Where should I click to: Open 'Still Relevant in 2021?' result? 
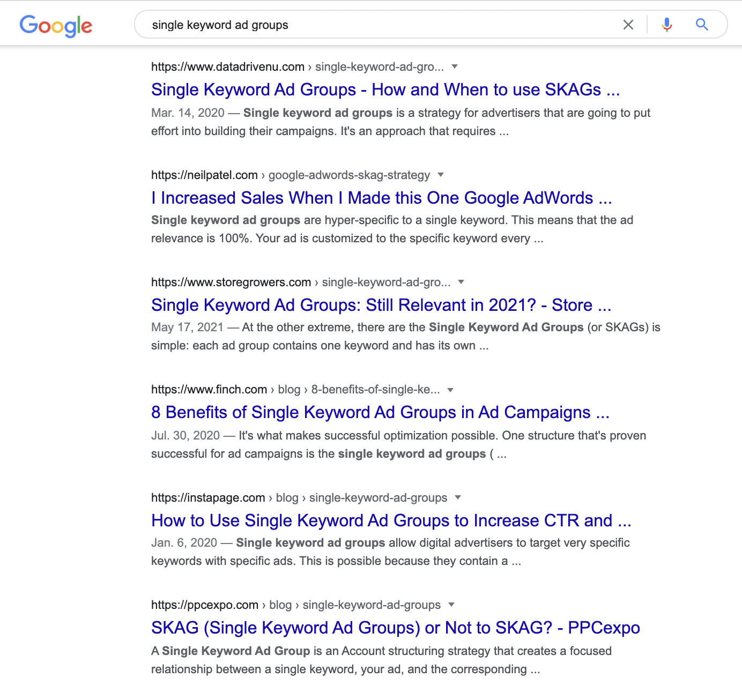pos(381,305)
